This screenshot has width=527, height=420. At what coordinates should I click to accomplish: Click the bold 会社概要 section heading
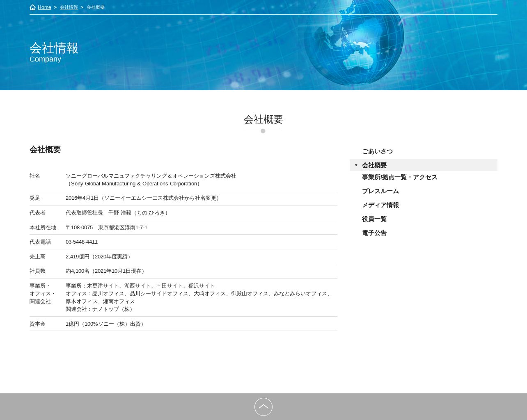pos(45,150)
